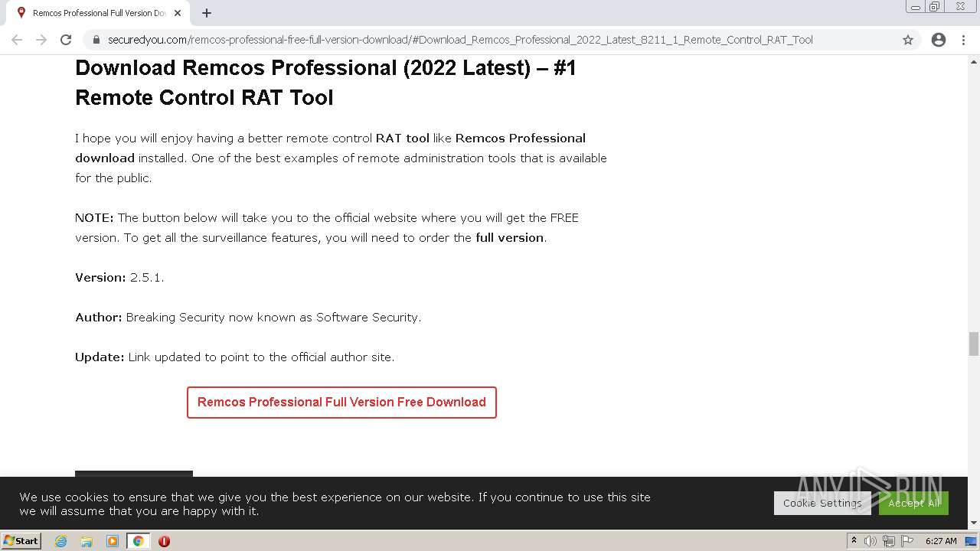Screen dimensions: 980x551
Task: Go back to the previous page
Action: [17, 40]
